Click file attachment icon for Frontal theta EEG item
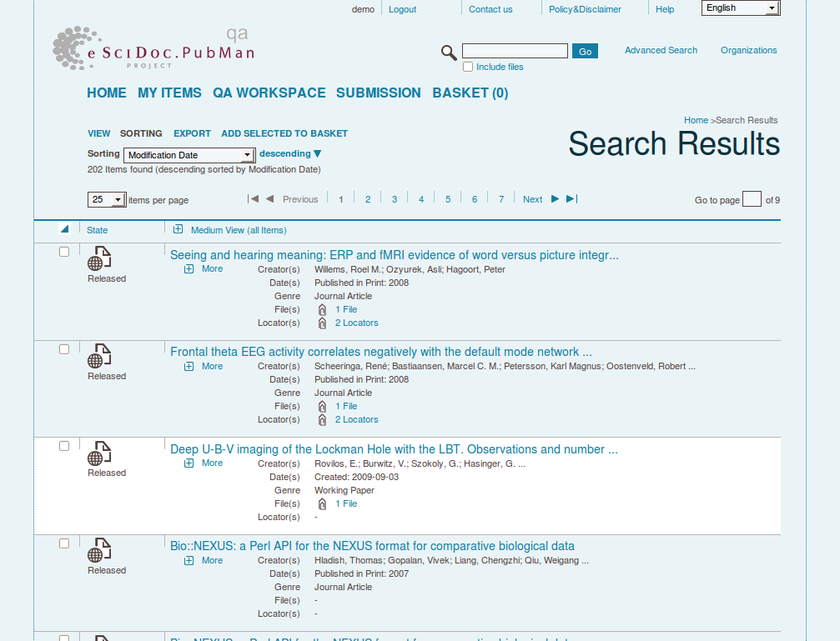This screenshot has width=840, height=641. [322, 407]
